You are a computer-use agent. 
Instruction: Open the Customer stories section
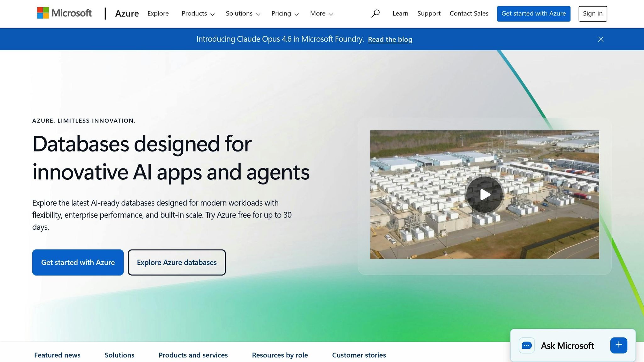click(359, 355)
